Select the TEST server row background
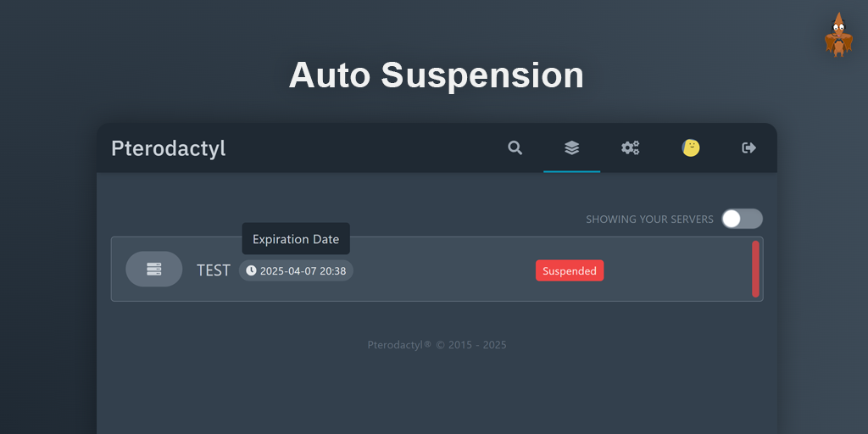Image resolution: width=868 pixels, height=434 pixels. [437, 269]
